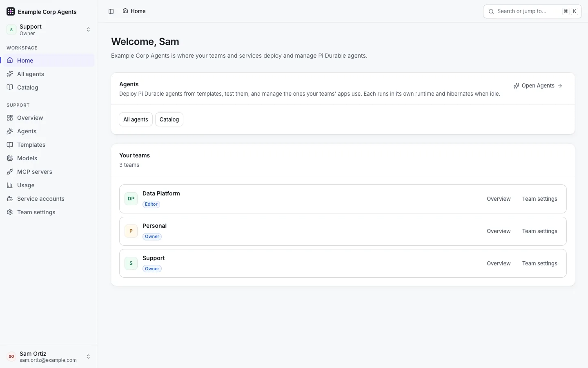Open the Support team switcher dropdown
Viewport: 588px width, 368px height.
tap(49, 29)
